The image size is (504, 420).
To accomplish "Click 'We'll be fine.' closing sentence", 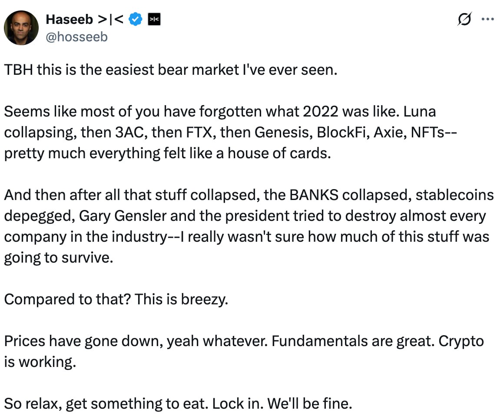I will (309, 404).
